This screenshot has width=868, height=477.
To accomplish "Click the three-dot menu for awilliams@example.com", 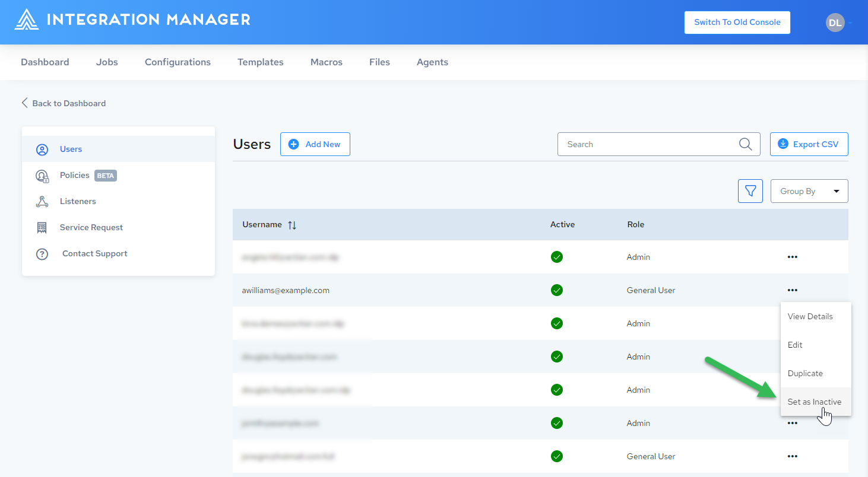I will (x=792, y=290).
